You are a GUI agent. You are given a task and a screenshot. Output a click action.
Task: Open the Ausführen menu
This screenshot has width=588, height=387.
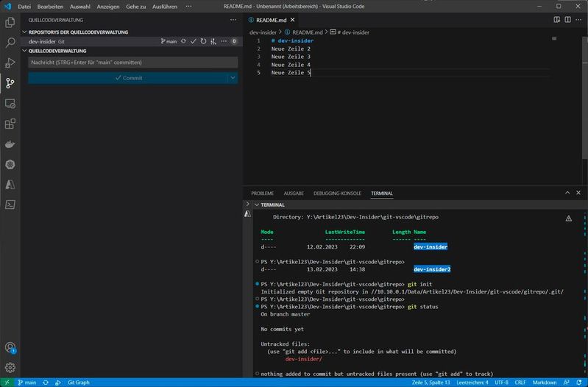pyautogui.click(x=165, y=7)
